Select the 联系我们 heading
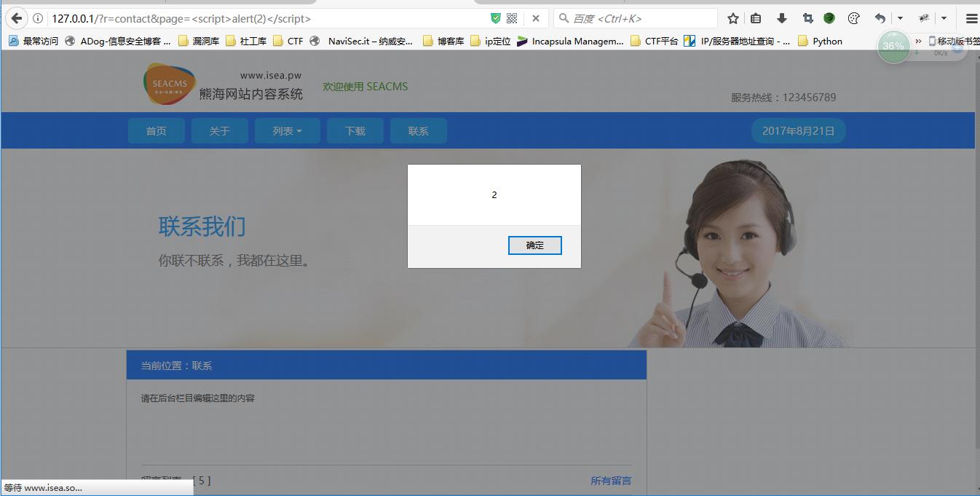Screen dimensions: 980x496 (x=202, y=227)
